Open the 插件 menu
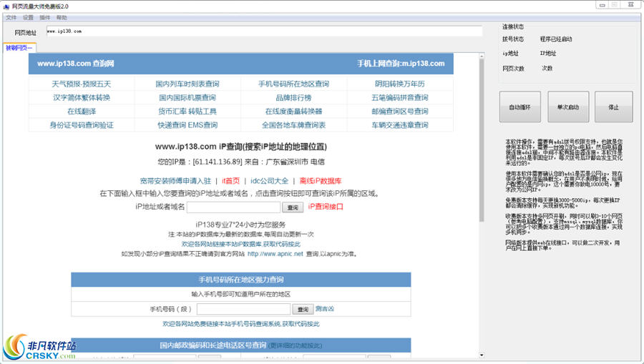This screenshot has height=364, width=644. click(45, 17)
